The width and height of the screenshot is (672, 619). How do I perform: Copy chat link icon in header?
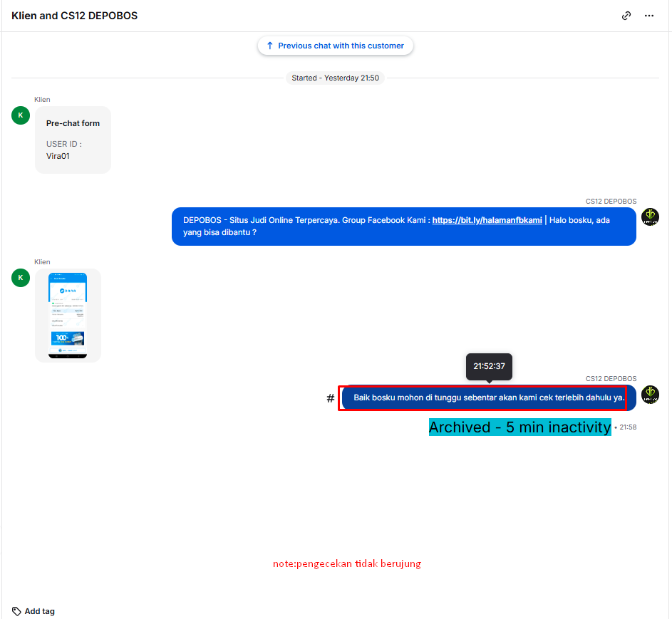click(626, 16)
